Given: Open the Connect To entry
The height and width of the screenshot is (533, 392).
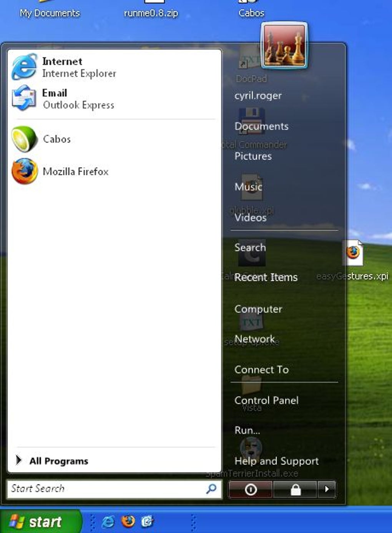Looking at the screenshot, I should (x=261, y=370).
